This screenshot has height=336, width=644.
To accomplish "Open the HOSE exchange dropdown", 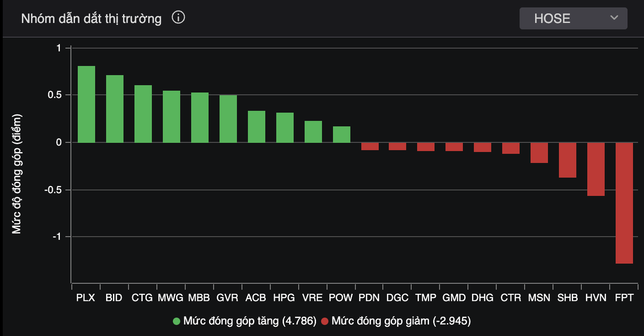I will tap(573, 19).
